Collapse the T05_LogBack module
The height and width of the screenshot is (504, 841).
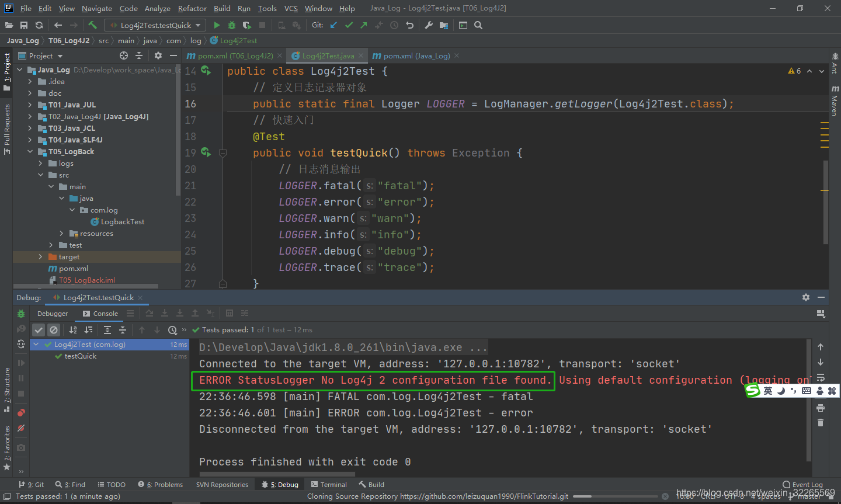pyautogui.click(x=30, y=152)
